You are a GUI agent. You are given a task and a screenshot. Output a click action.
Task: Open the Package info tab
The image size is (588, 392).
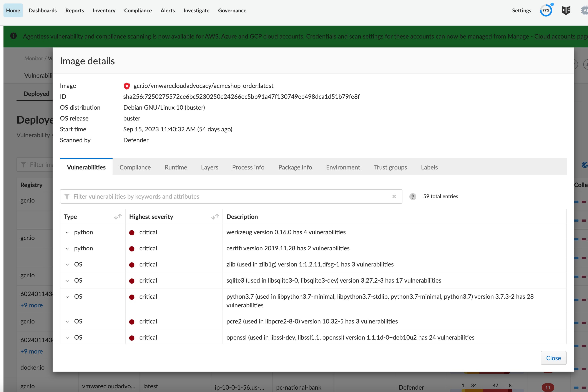click(295, 167)
